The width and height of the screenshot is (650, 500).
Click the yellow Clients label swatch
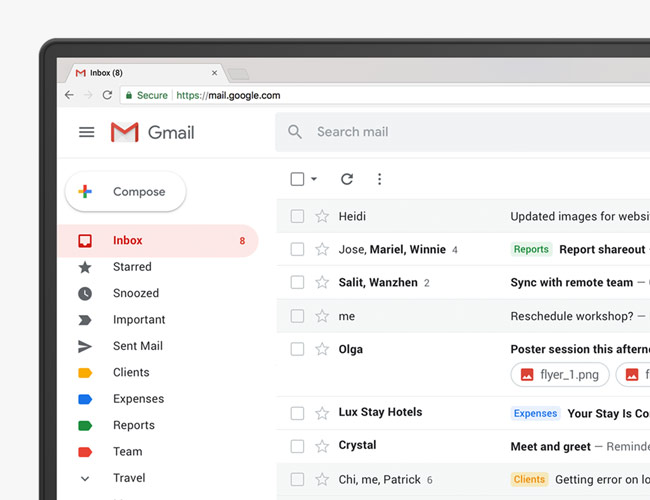85,373
